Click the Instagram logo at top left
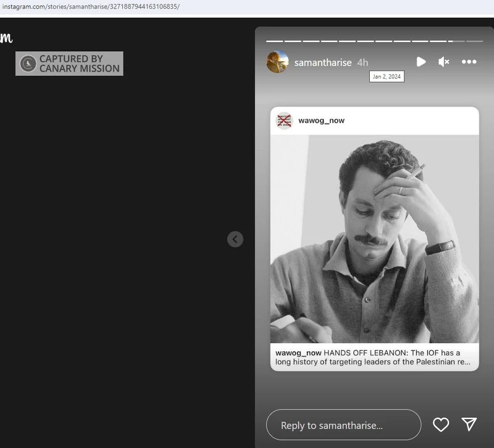 click(6, 37)
